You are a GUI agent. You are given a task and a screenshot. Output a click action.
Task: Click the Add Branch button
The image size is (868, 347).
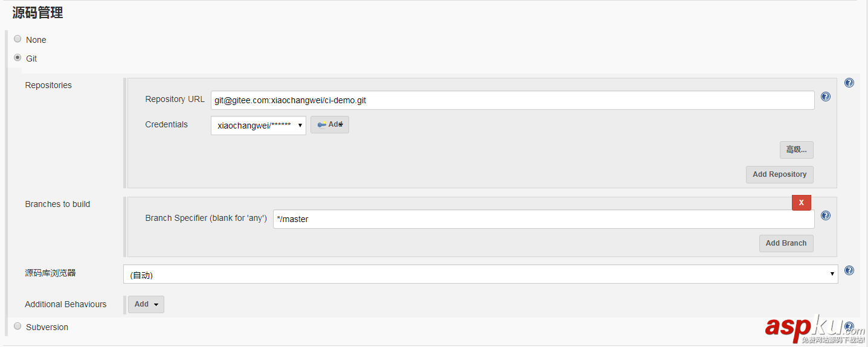tap(786, 243)
